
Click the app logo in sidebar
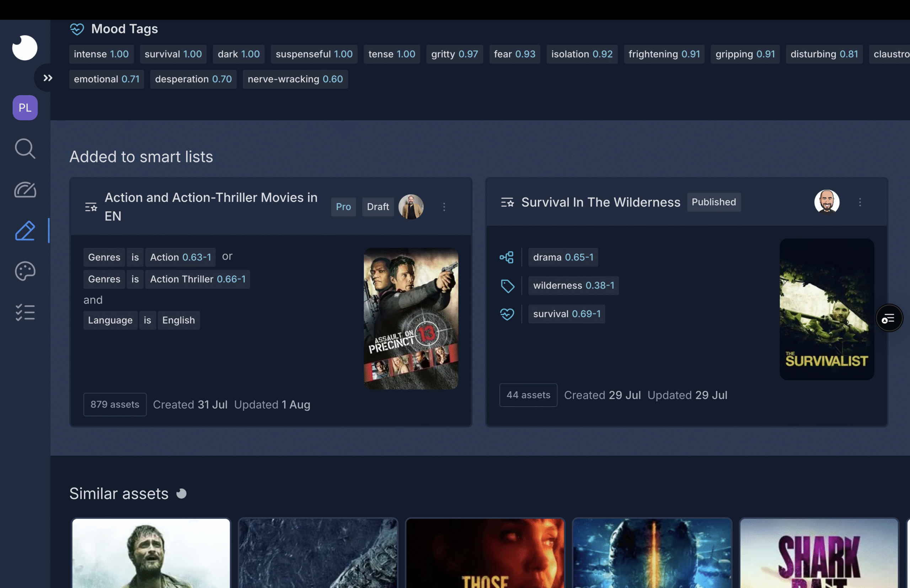click(x=25, y=48)
